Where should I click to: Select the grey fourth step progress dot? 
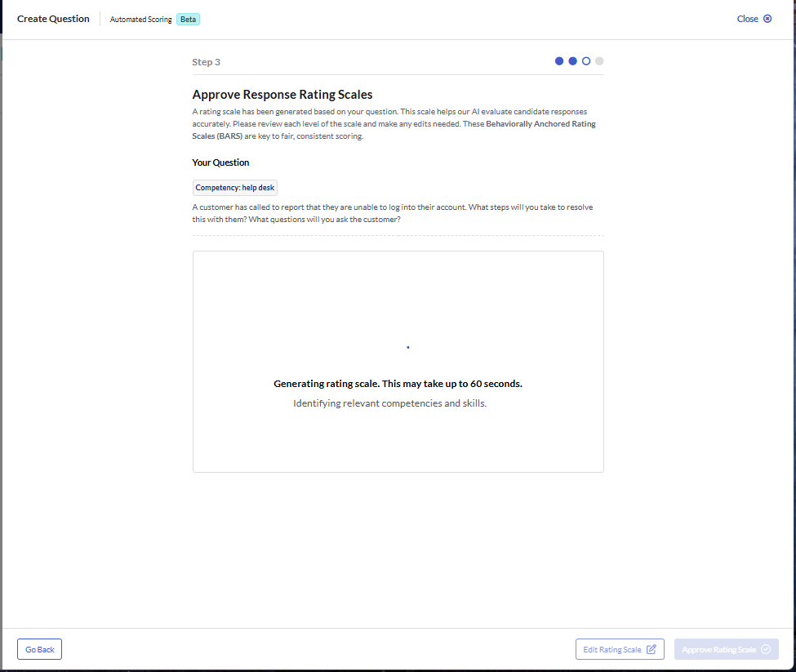[599, 61]
